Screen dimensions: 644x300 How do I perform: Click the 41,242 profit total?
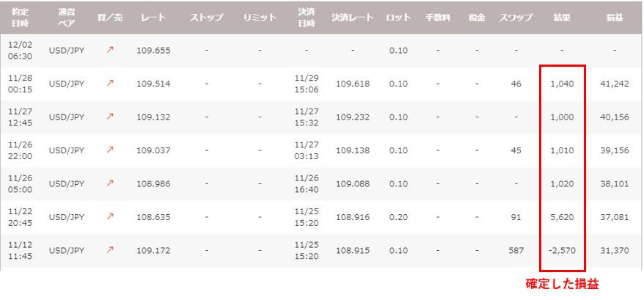(615, 84)
